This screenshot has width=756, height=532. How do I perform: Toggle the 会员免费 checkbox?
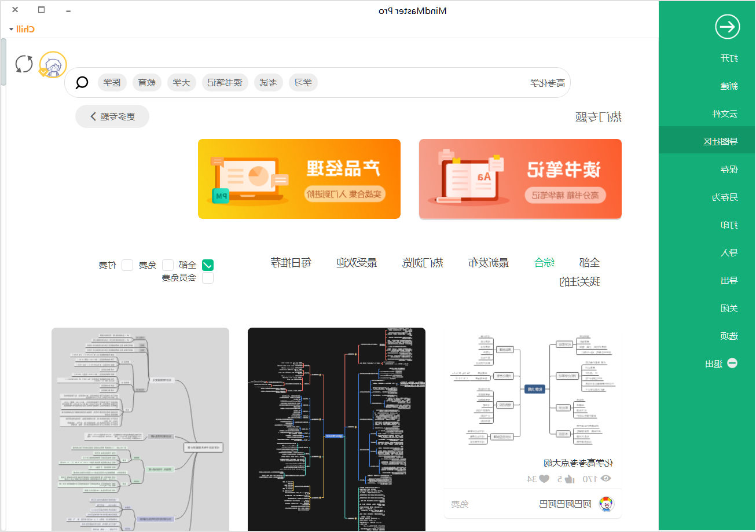(207, 278)
